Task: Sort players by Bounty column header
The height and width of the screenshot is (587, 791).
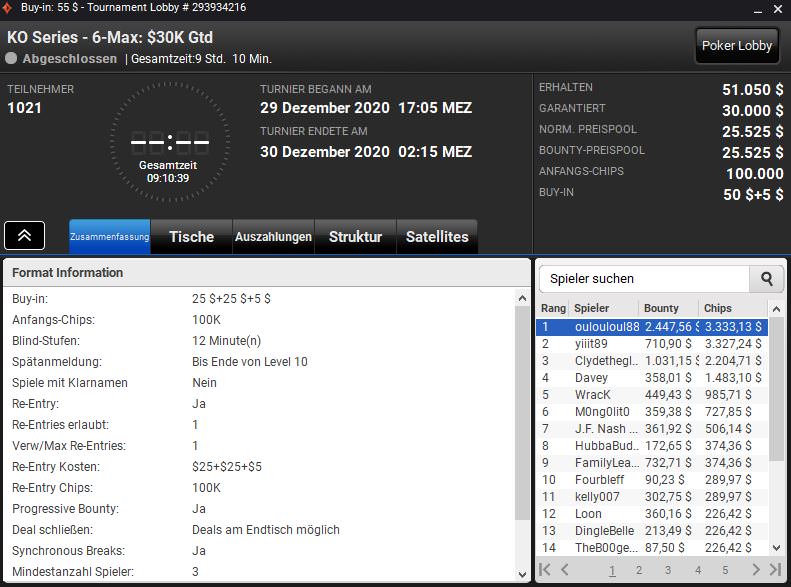Action: tap(661, 308)
